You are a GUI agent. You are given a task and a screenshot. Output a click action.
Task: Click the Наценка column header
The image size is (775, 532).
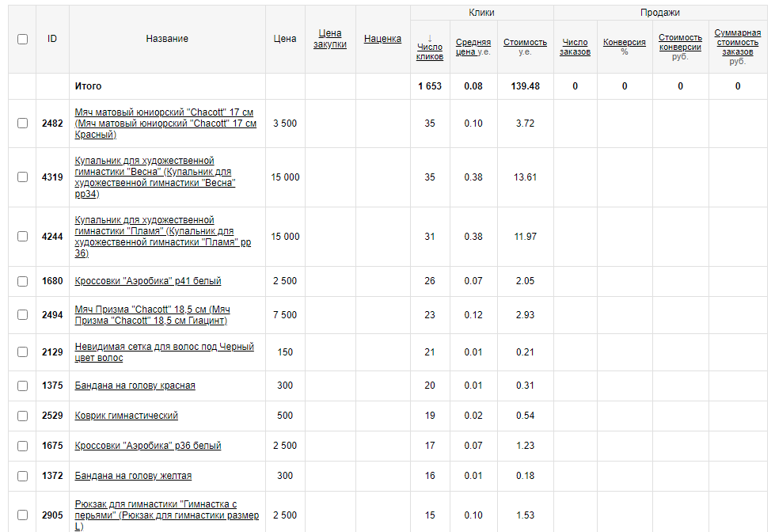click(x=382, y=39)
